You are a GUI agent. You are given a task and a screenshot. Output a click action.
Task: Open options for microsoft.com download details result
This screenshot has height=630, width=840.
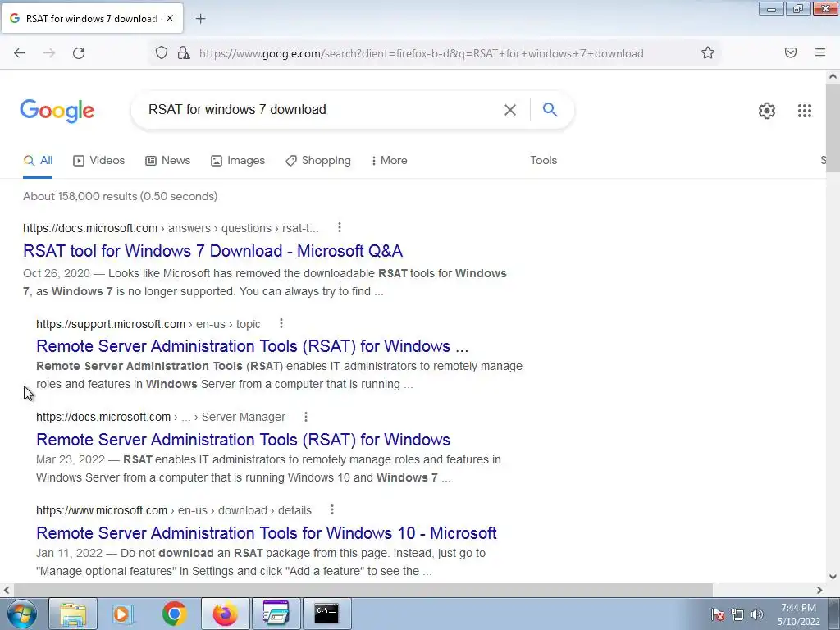[x=332, y=509]
